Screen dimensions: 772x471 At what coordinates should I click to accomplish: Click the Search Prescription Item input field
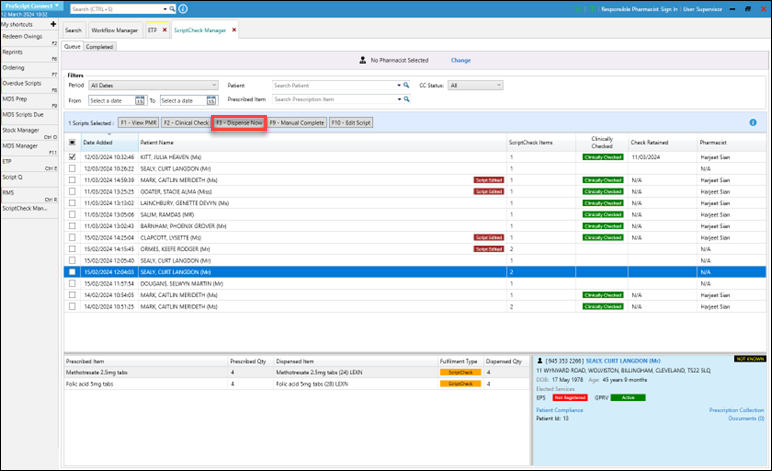[x=334, y=99]
